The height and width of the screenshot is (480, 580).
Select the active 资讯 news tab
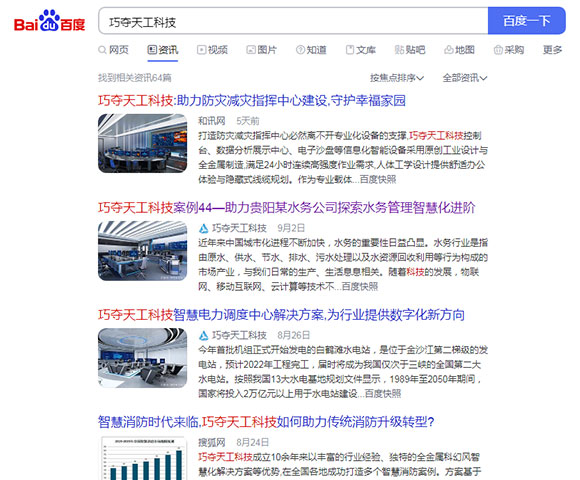(163, 50)
